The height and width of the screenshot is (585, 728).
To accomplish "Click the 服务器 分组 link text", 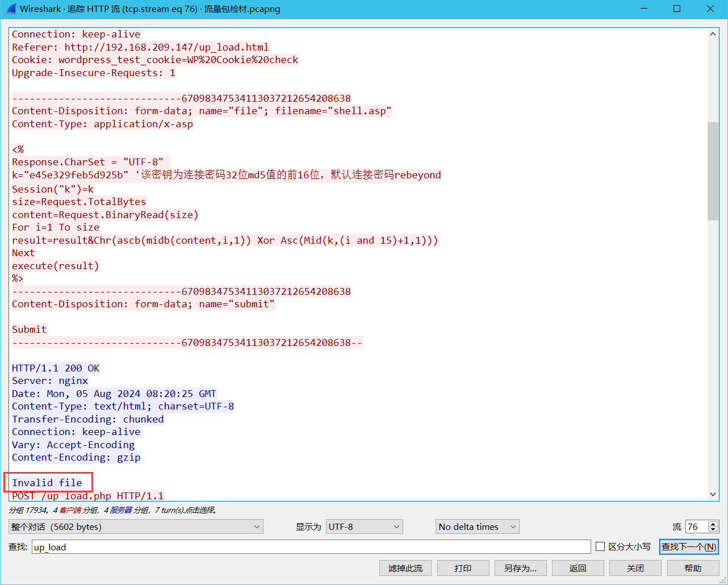I will pyautogui.click(x=128, y=510).
